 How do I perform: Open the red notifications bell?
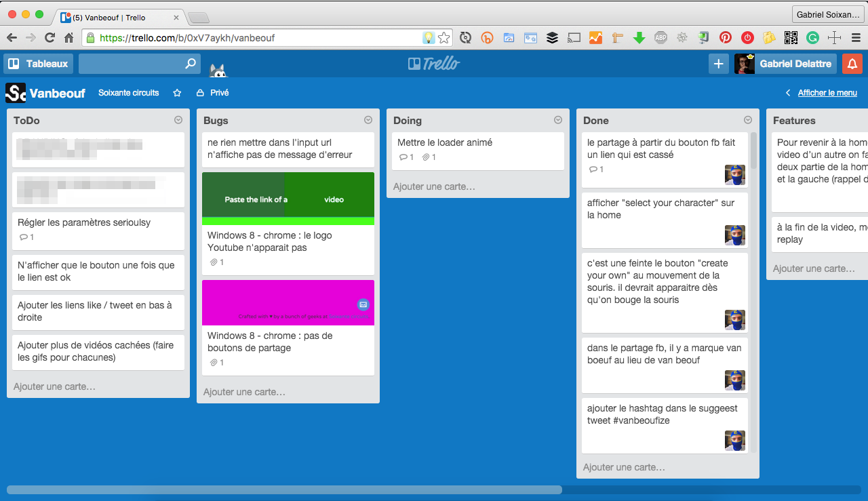852,64
